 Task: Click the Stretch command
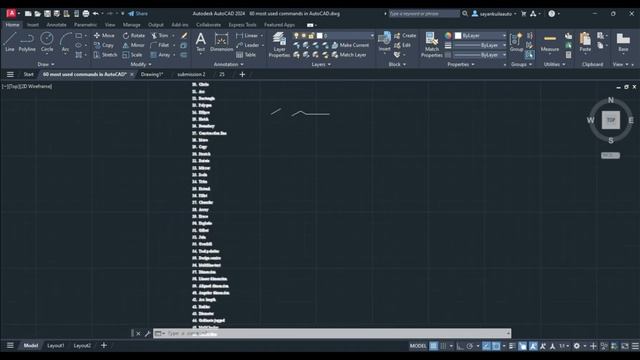[x=105, y=55]
